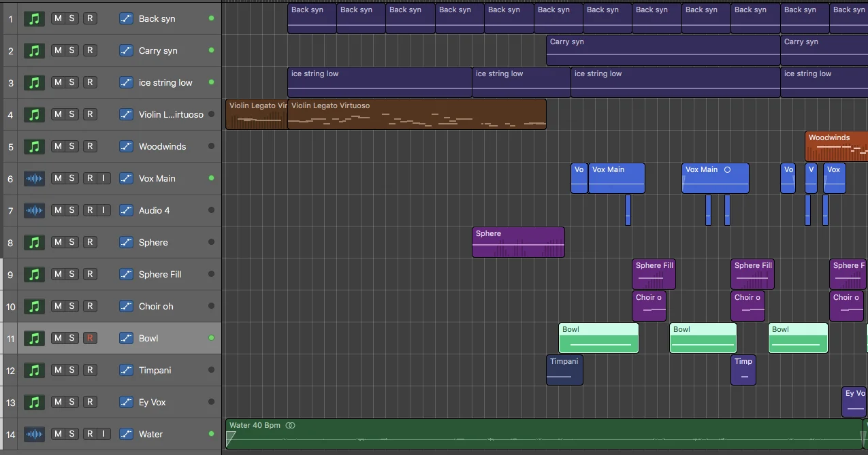Mute the Sphere Fill track

point(58,274)
